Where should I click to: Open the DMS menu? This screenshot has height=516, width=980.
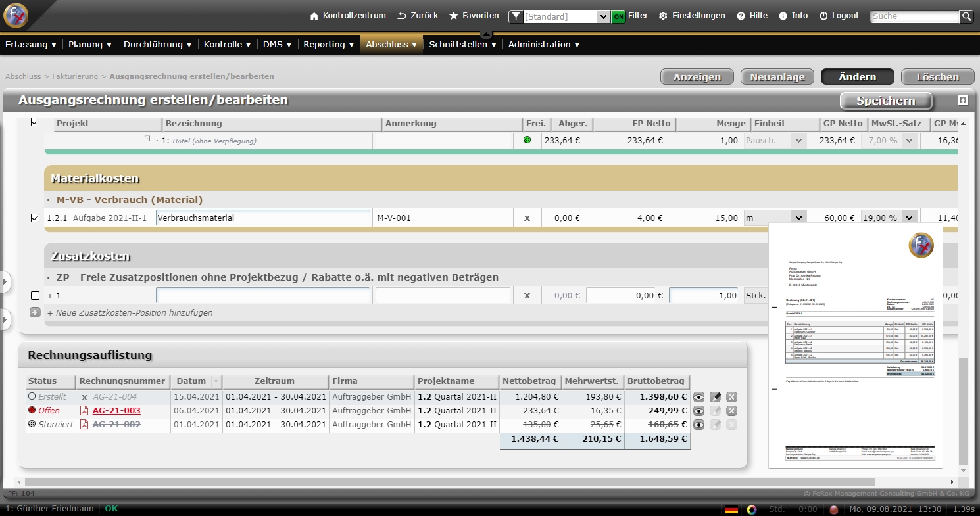pos(278,45)
